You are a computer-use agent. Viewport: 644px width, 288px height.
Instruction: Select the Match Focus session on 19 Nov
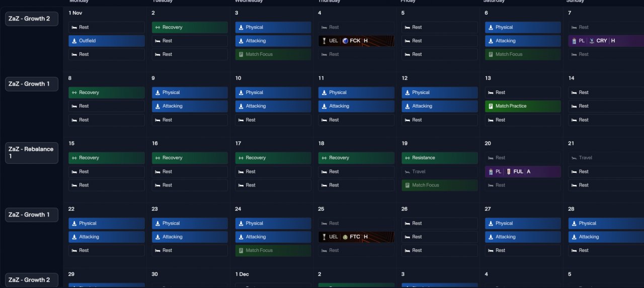(440, 185)
